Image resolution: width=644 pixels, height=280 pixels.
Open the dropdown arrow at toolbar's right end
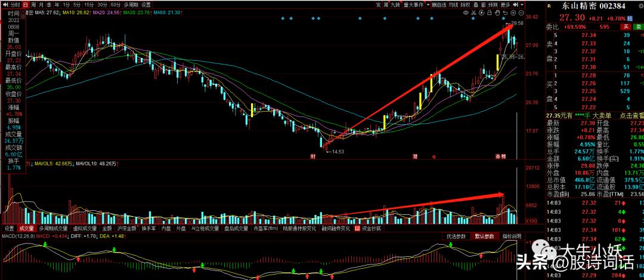coord(522,5)
